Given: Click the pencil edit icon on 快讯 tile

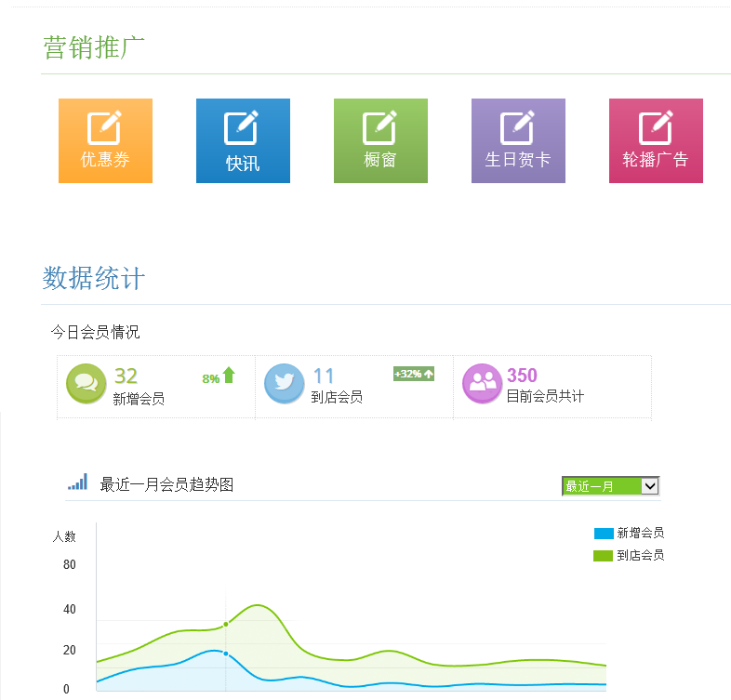Looking at the screenshot, I should [x=241, y=127].
